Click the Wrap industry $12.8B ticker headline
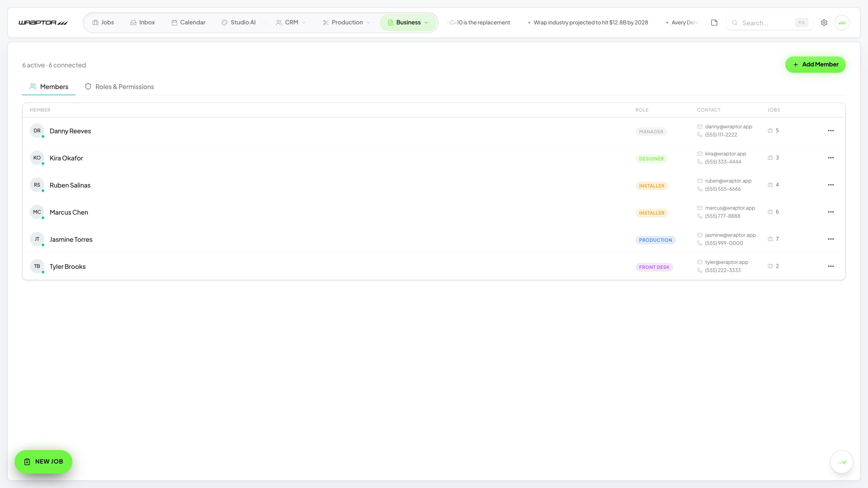This screenshot has height=488, width=868. click(590, 23)
